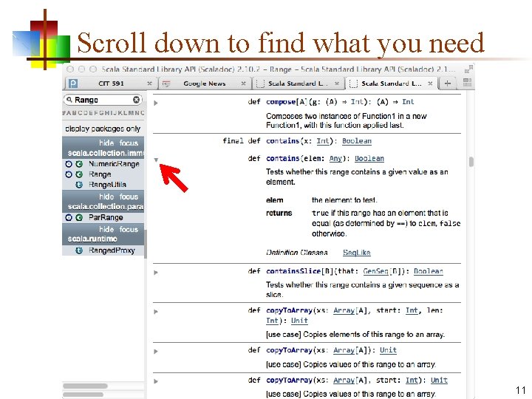The image size is (532, 399).
Task: Close the active Scala Standard tab
Action: coord(430,83)
